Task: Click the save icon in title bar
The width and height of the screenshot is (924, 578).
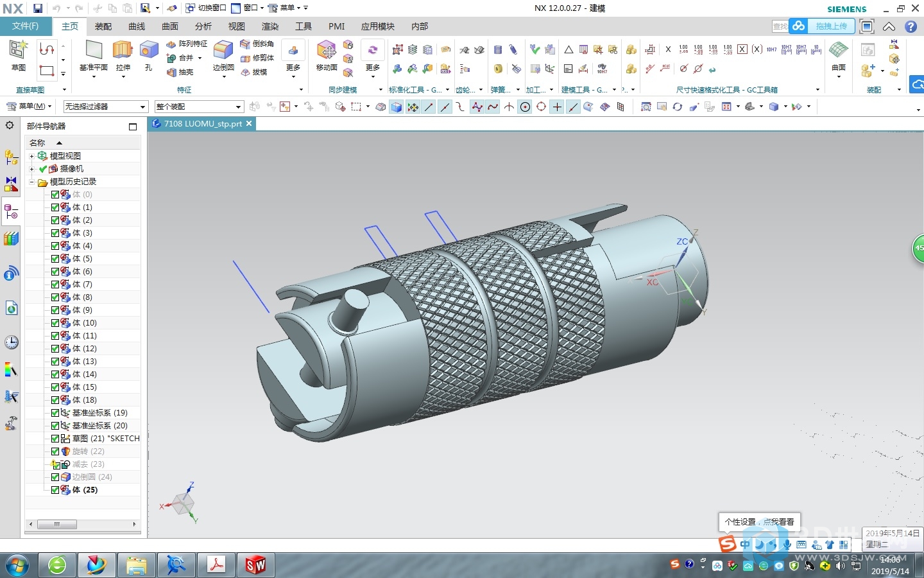Action: pyautogui.click(x=38, y=8)
